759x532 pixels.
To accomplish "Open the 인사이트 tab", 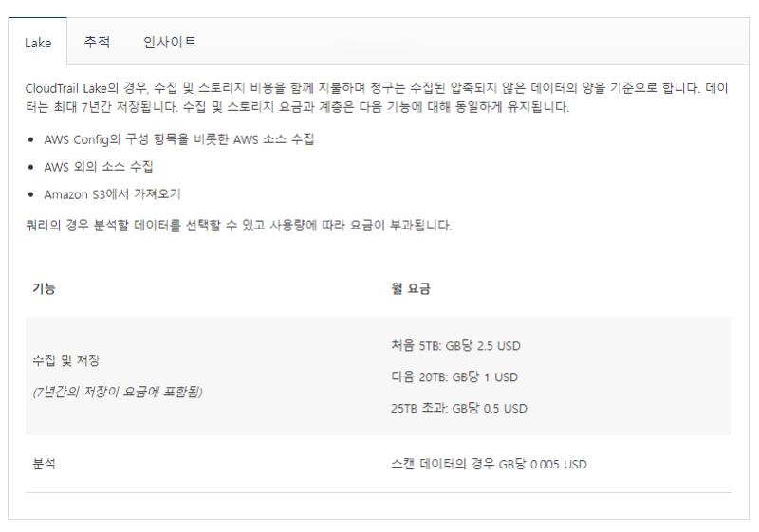I will point(170,43).
